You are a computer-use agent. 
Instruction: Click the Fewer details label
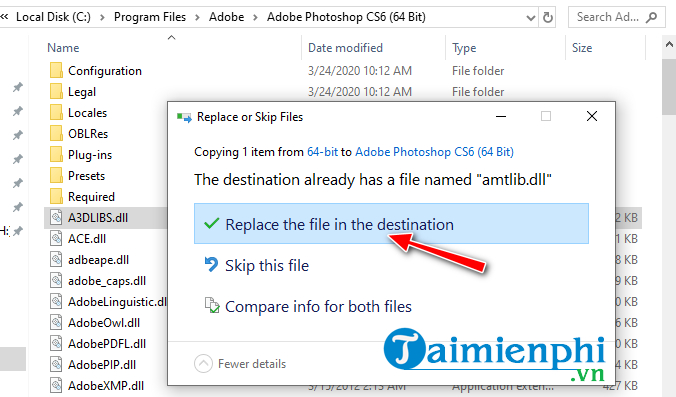click(x=252, y=364)
